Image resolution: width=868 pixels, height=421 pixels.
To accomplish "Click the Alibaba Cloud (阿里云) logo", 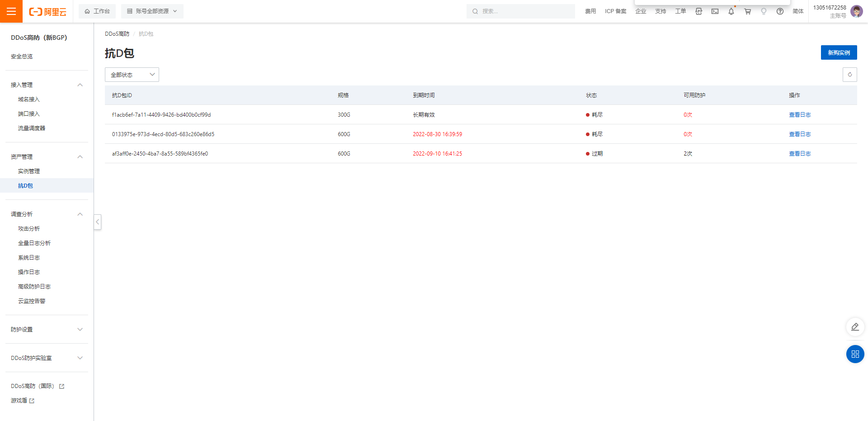I will pyautogui.click(x=47, y=12).
